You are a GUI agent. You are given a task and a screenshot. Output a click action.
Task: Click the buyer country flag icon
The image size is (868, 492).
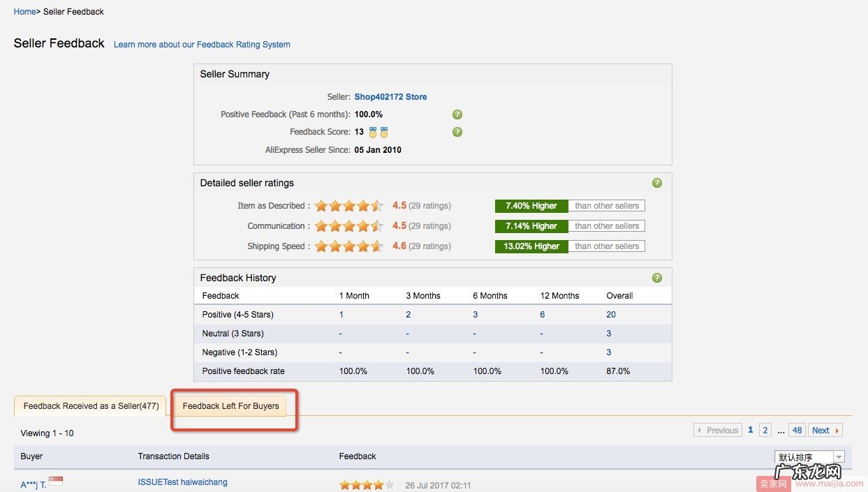coord(56,481)
